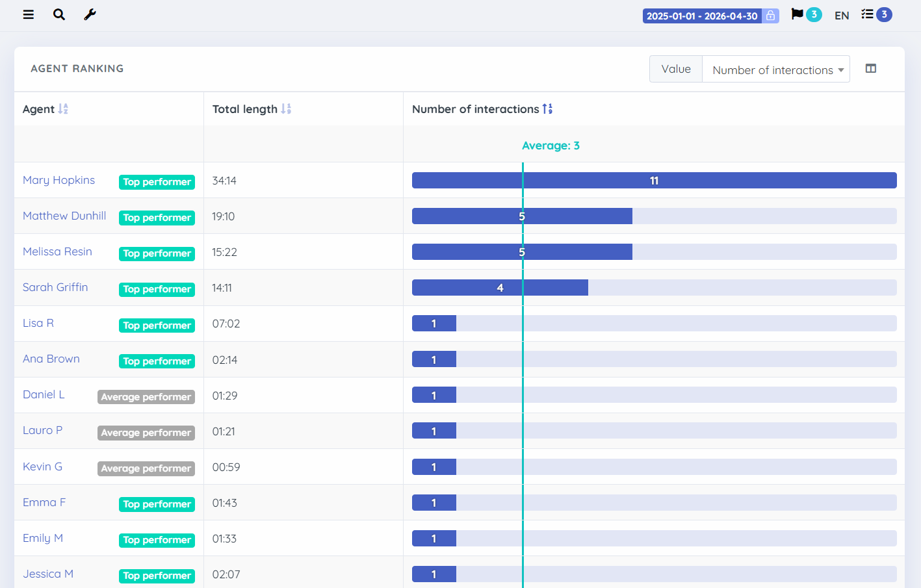
Task: Click Matthew Dunhill interactions bar
Action: click(522, 216)
